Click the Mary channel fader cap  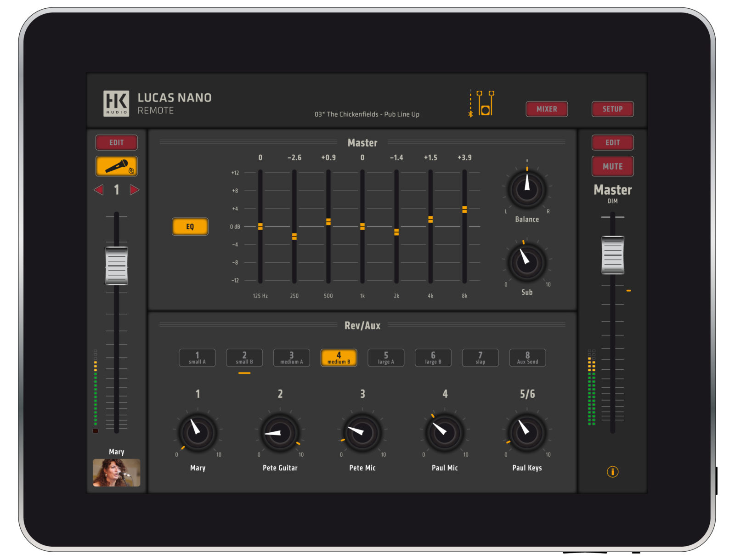(x=116, y=266)
